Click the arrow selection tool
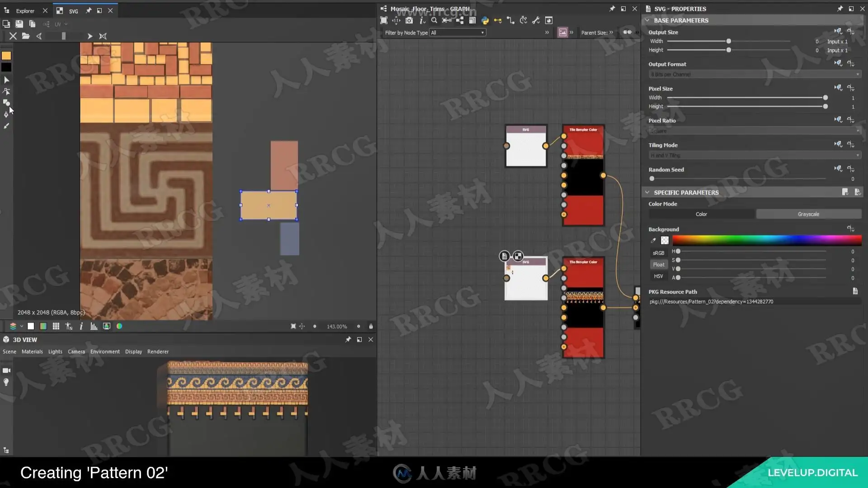Image resolution: width=868 pixels, height=488 pixels. point(6,80)
